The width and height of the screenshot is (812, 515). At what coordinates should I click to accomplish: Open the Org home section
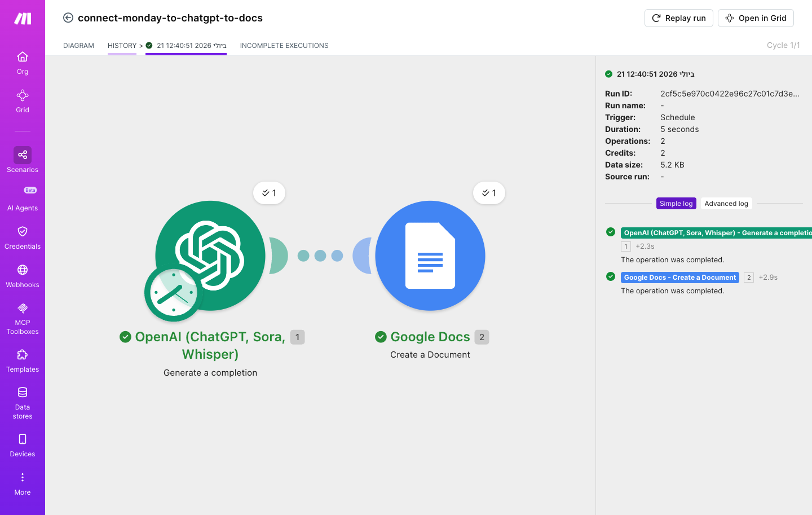pyautogui.click(x=23, y=63)
